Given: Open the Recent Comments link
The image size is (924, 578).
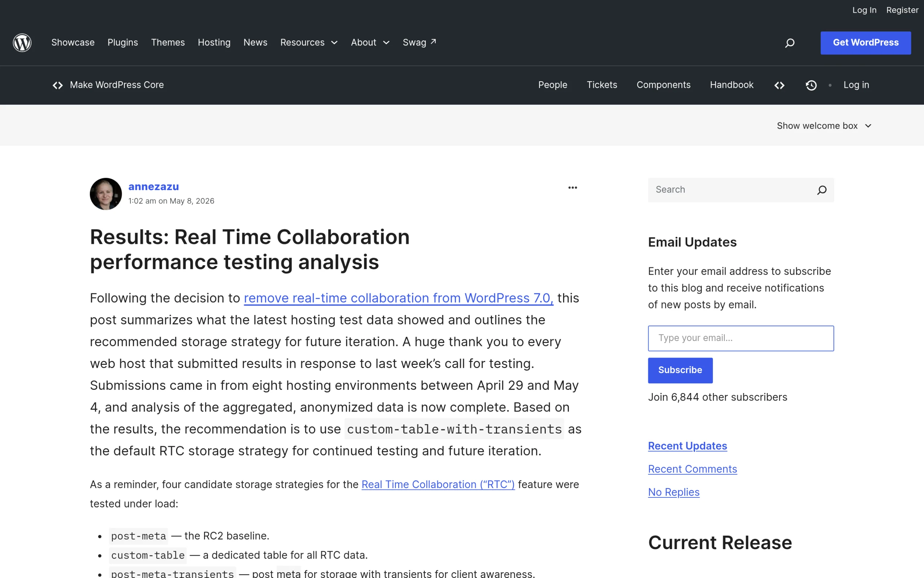Looking at the screenshot, I should pos(692,469).
